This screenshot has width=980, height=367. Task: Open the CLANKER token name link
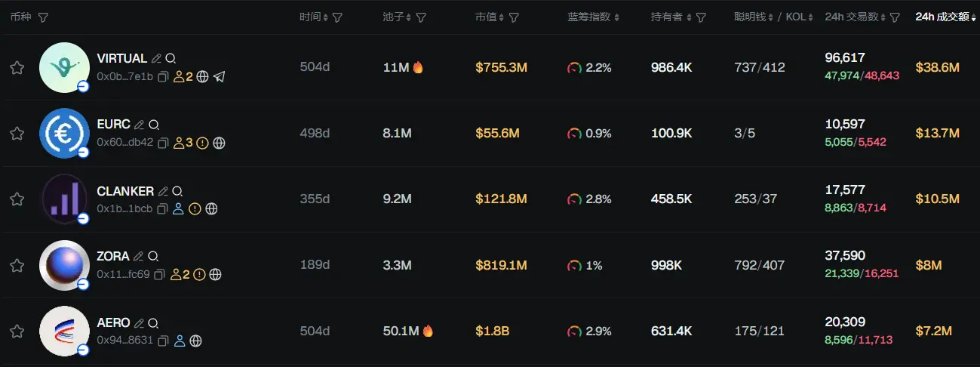(125, 191)
